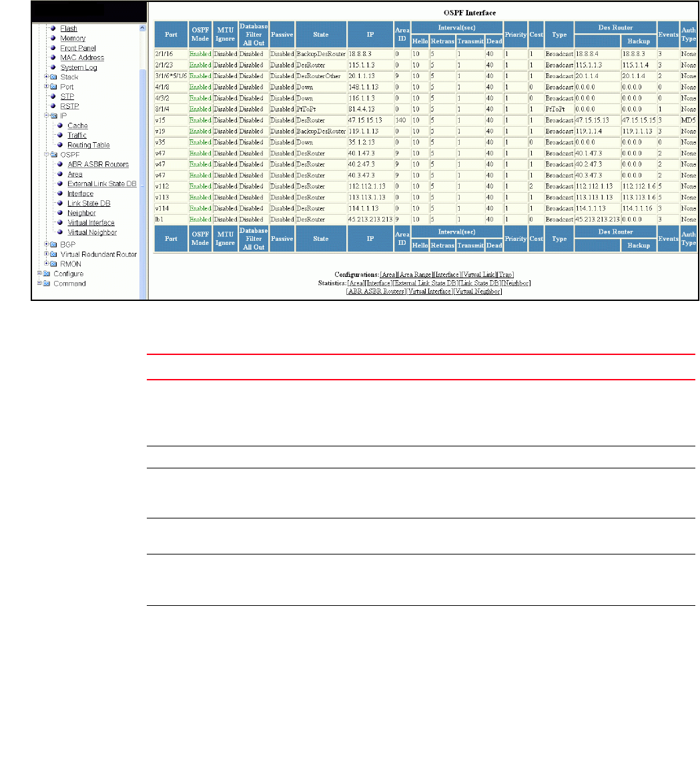Expand the Configure tree node
The image size is (700, 758).
click(39, 273)
